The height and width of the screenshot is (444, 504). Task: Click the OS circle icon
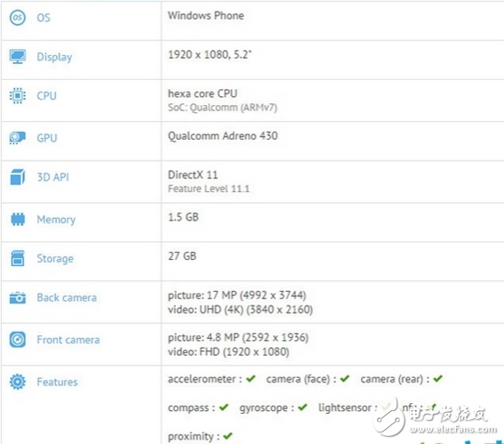tap(18, 18)
